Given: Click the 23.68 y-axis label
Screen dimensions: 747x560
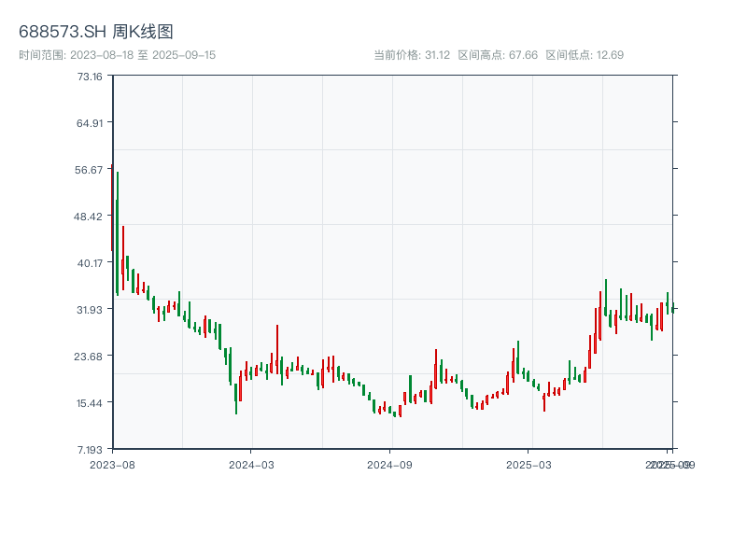Looking at the screenshot, I should point(88,357).
